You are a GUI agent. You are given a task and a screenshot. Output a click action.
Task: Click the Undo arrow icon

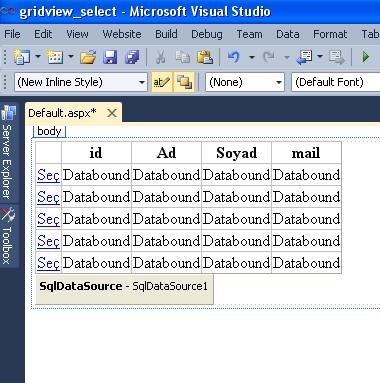[x=234, y=57]
